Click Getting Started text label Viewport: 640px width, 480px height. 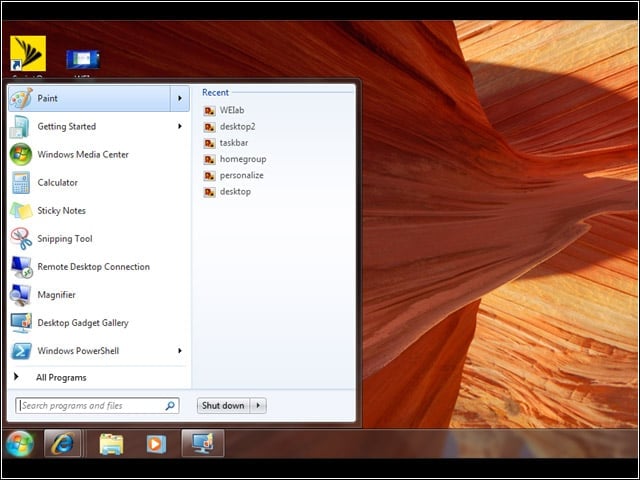(x=67, y=127)
